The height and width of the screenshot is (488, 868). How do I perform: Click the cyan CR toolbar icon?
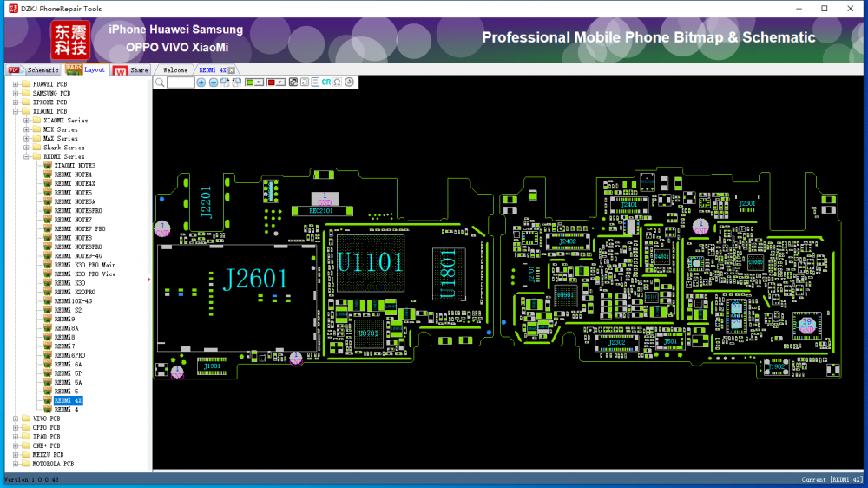tap(326, 82)
